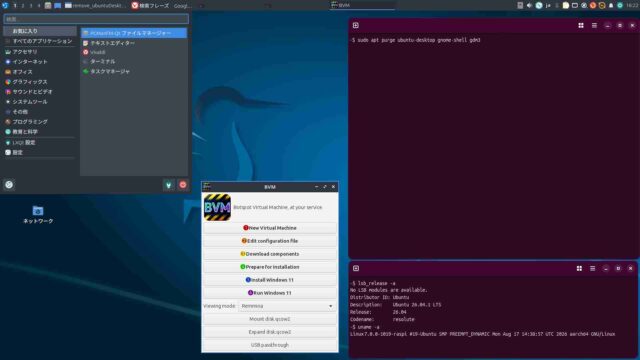Image resolution: width=640 pixels, height=360 pixels.
Task: Click the BVM title bar app icon
Action: coord(207,187)
